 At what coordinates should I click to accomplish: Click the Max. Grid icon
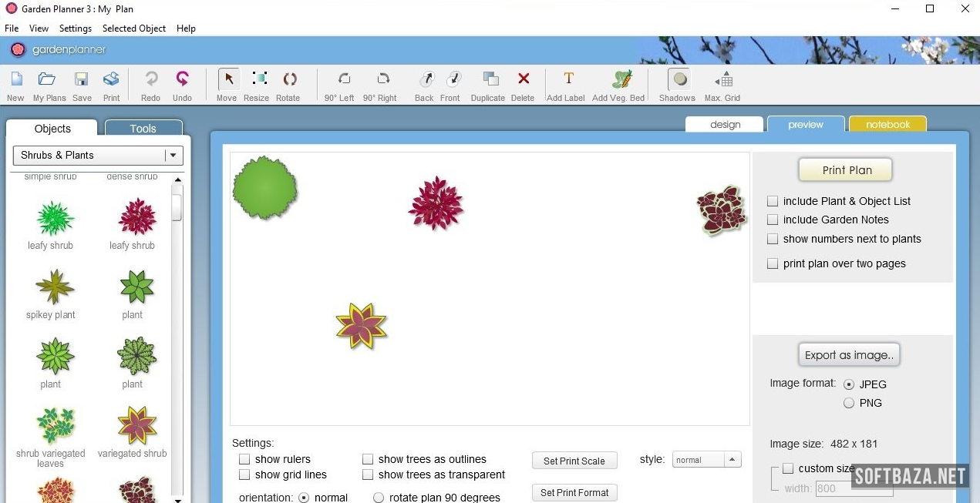[x=723, y=79]
